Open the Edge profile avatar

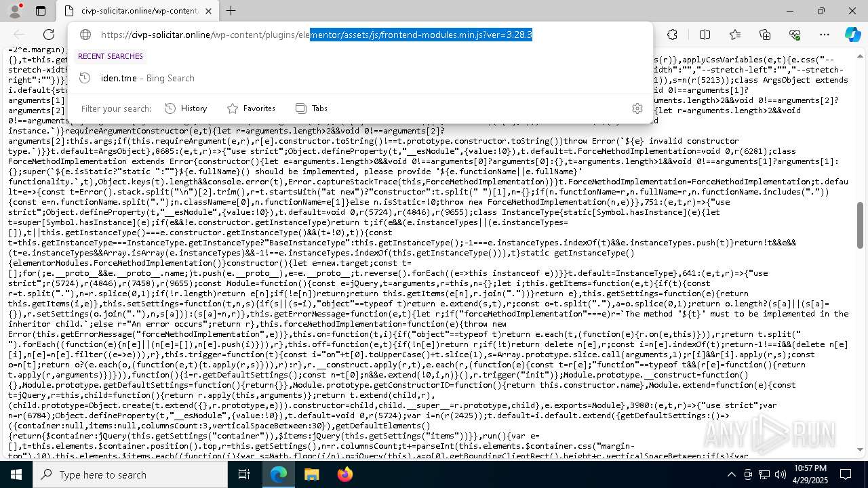(14, 11)
